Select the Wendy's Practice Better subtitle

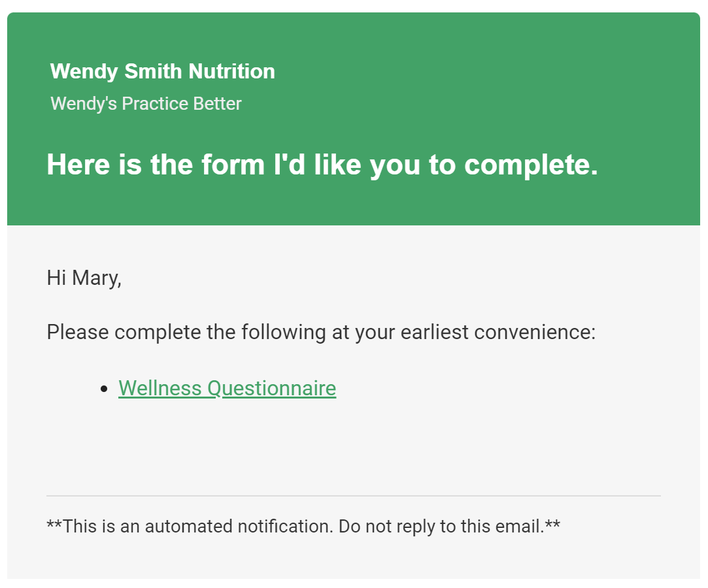[x=146, y=104]
